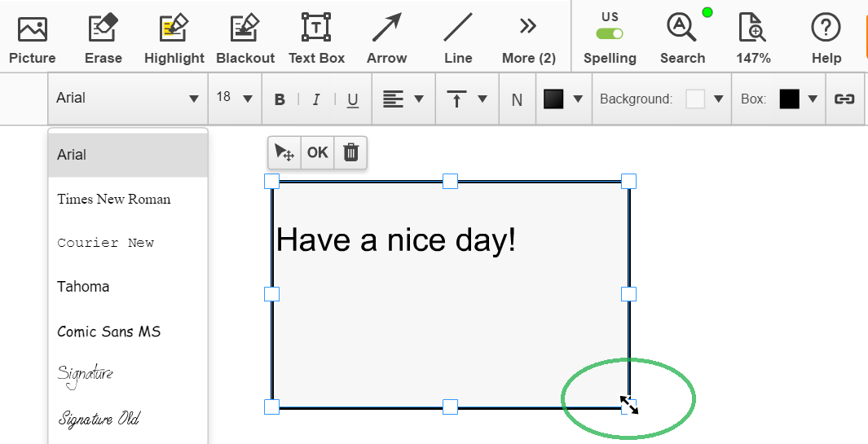Select the Picture tool
This screenshot has height=444, width=868.
(33, 37)
